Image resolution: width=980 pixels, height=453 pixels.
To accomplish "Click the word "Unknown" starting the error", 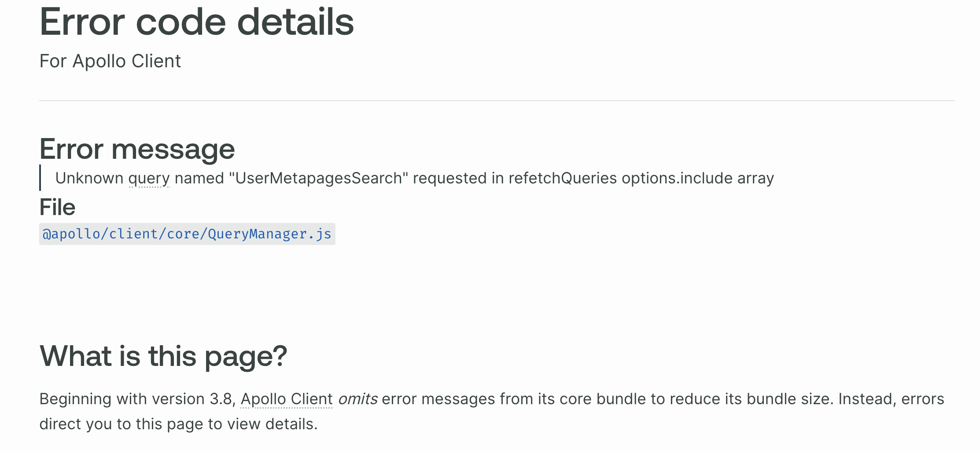I will [89, 179].
